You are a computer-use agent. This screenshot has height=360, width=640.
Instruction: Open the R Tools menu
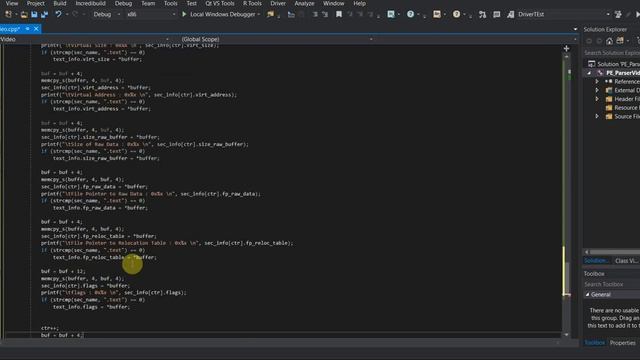coord(252,3)
